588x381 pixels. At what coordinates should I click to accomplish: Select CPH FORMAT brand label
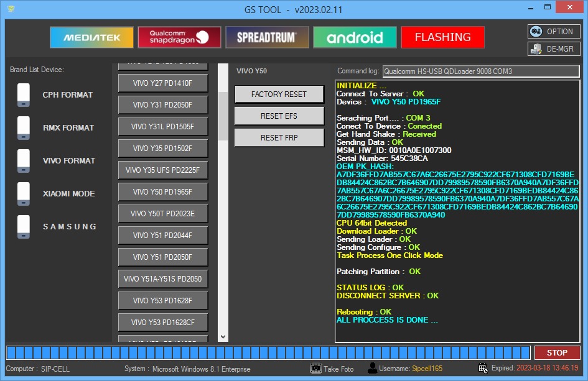(x=67, y=94)
